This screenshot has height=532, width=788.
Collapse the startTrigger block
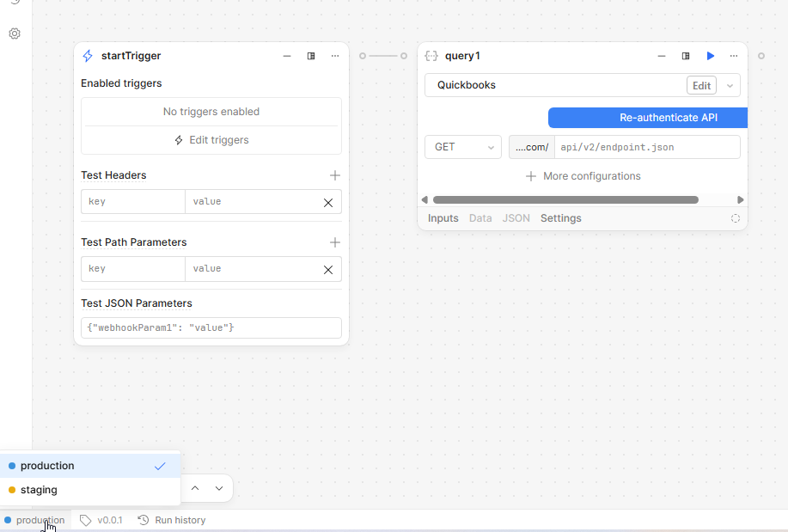coord(287,56)
